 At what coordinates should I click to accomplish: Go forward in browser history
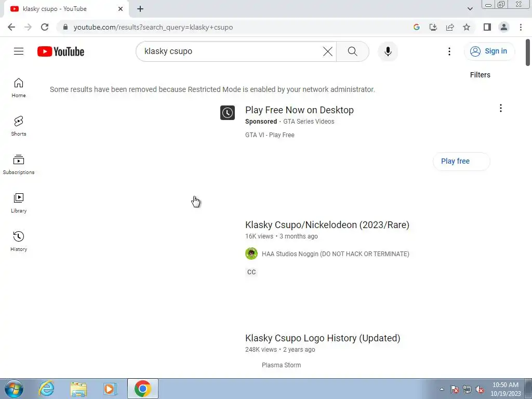tap(28, 27)
